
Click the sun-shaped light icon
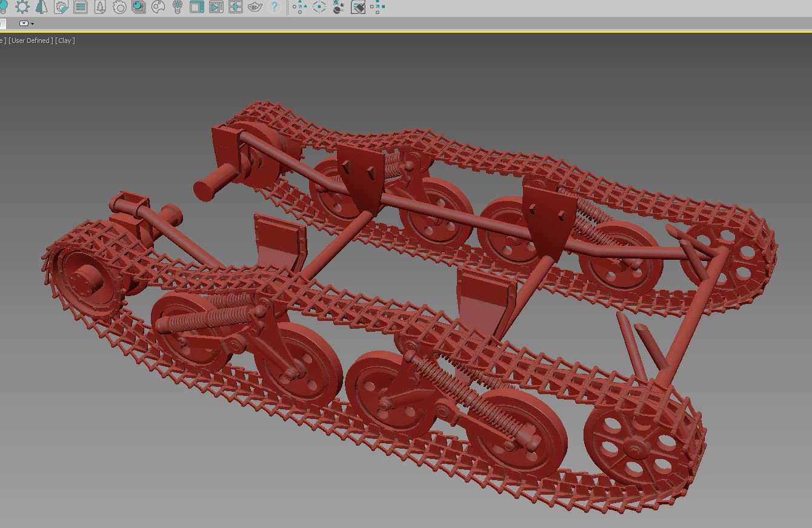[22, 7]
